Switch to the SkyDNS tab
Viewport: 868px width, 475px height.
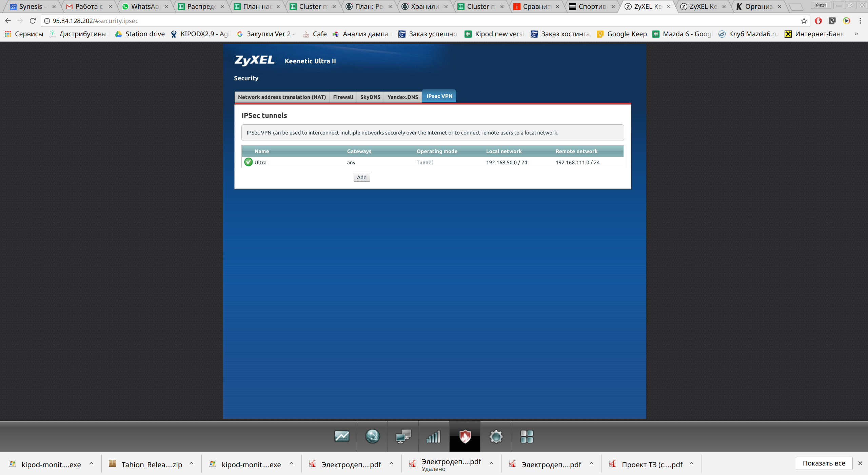(x=370, y=97)
